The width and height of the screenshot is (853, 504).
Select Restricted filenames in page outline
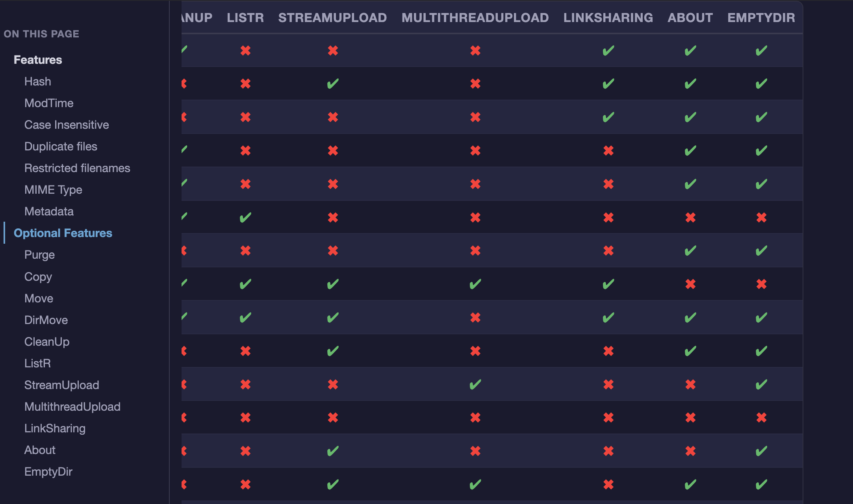click(x=77, y=168)
